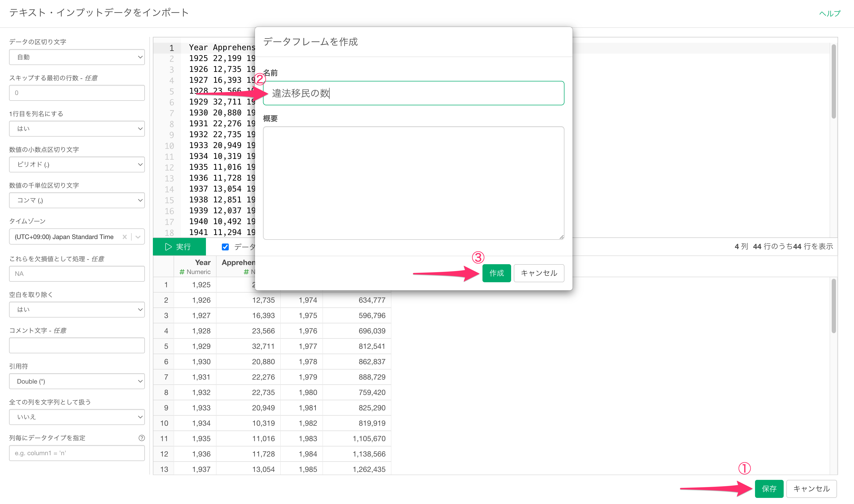Viewport: 854px width, 504px height.
Task: Click the 列毎にデータタイプ input field
Action: (77, 453)
